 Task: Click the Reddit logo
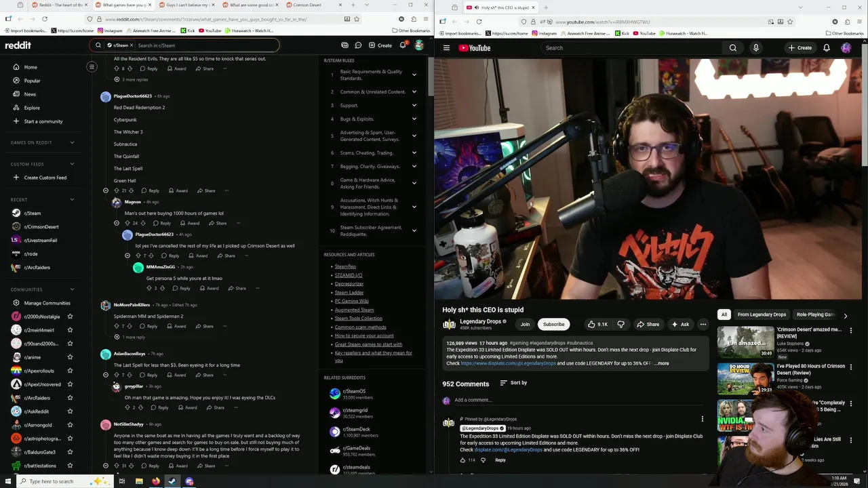(18, 45)
